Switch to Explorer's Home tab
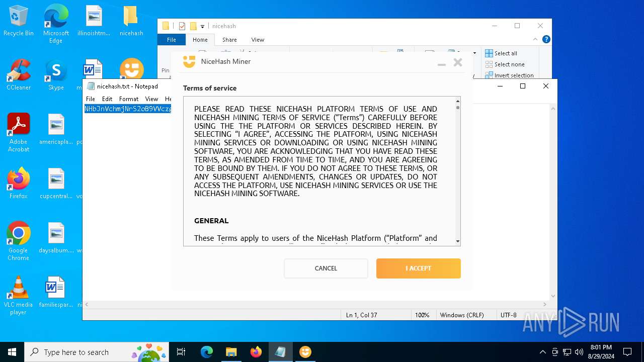The image size is (644, 362). 200,40
